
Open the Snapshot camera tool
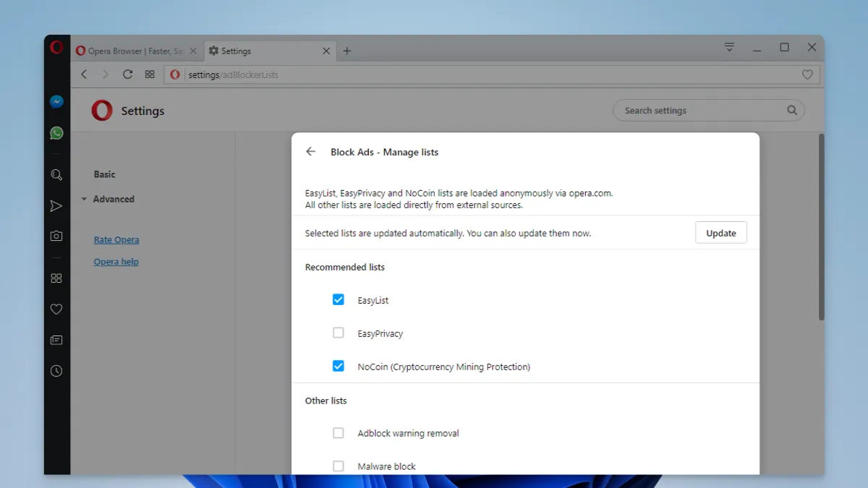pyautogui.click(x=56, y=236)
